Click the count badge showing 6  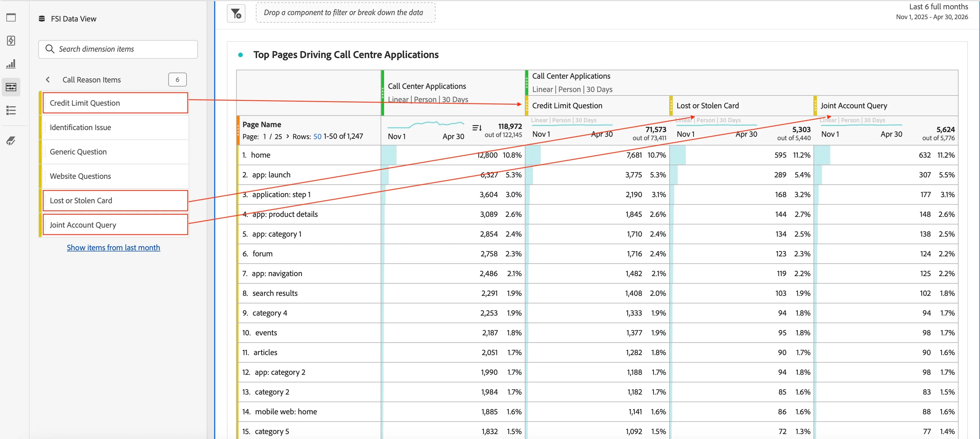177,80
